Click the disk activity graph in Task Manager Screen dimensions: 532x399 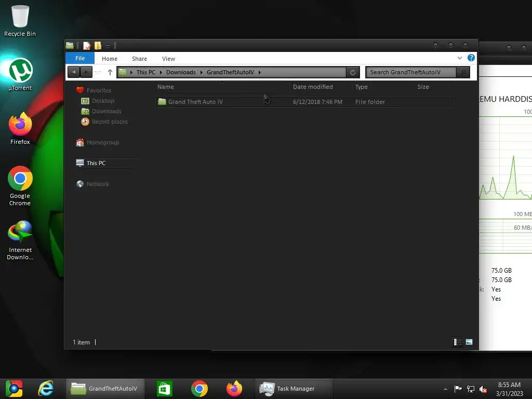pyautogui.click(x=506, y=158)
